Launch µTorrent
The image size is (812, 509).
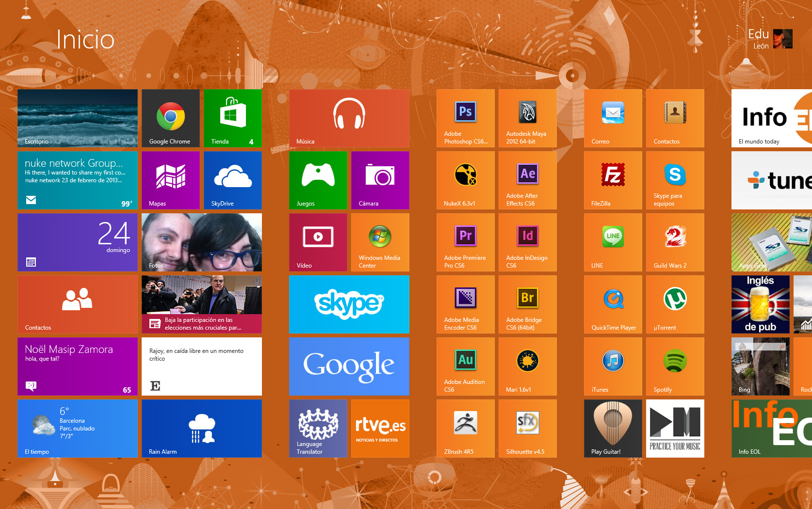pyautogui.click(x=675, y=304)
